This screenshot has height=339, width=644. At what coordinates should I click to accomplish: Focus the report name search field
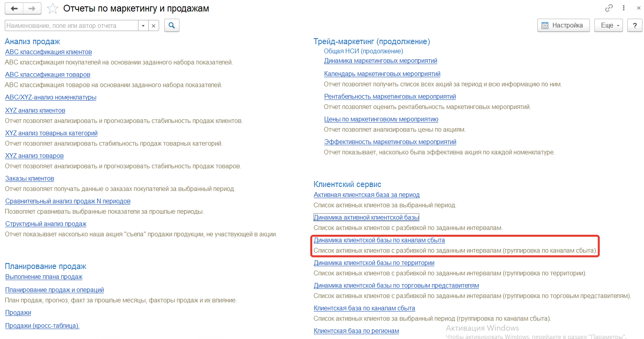pos(72,26)
